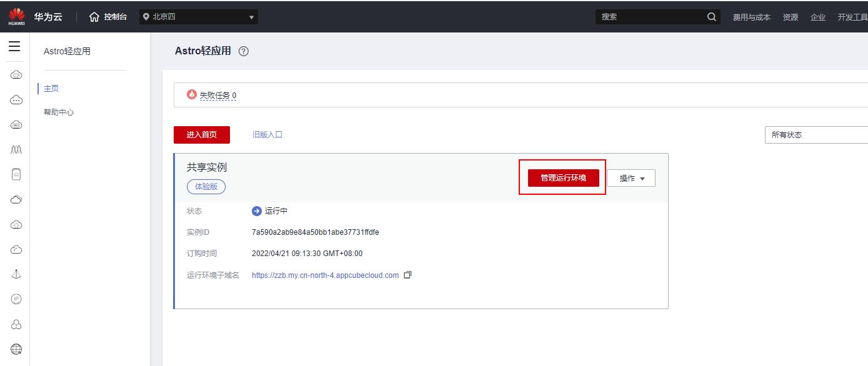The image size is (868, 366).
Task: Open the hamburger navigation menu
Action: tap(14, 46)
